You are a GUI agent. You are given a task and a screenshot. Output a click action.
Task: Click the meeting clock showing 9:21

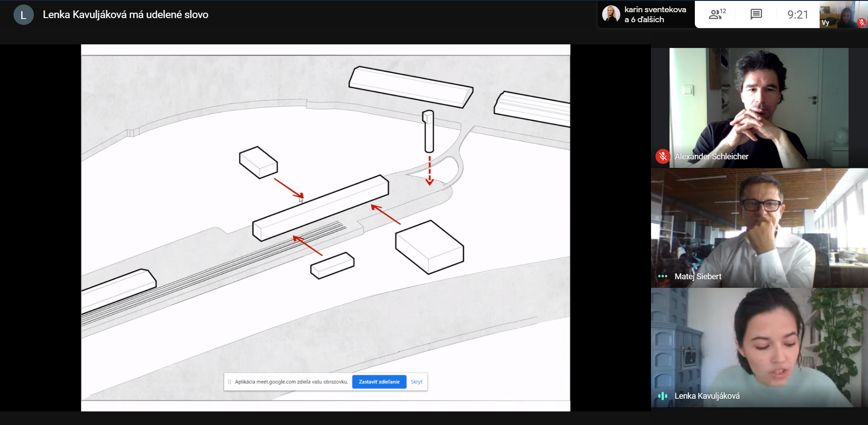pyautogui.click(x=797, y=14)
